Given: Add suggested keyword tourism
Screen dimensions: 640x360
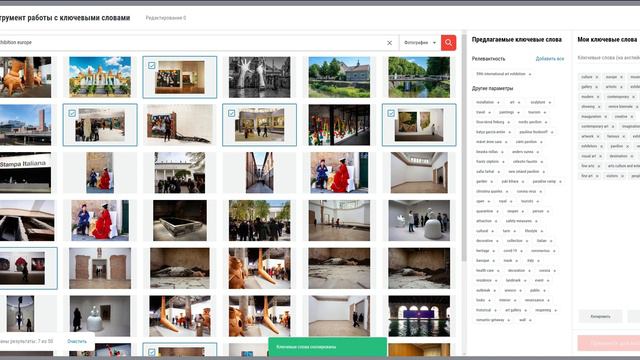Looking at the screenshot, I should (545, 113).
